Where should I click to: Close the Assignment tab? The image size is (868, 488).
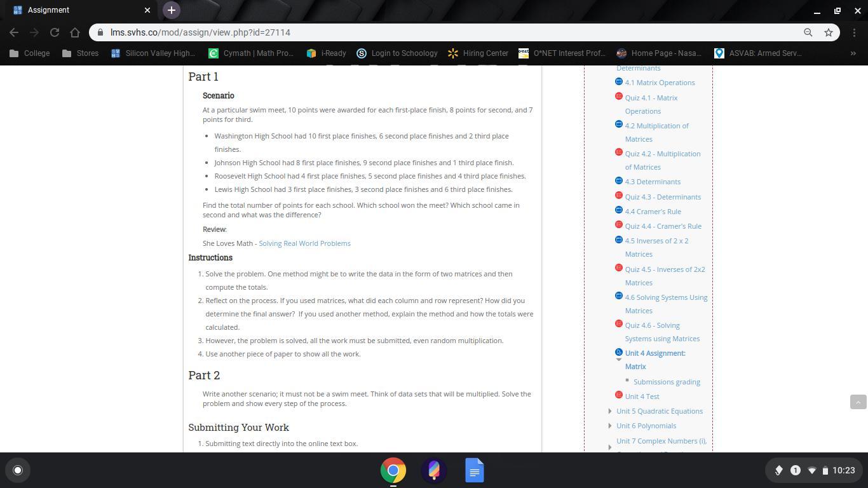147,10
